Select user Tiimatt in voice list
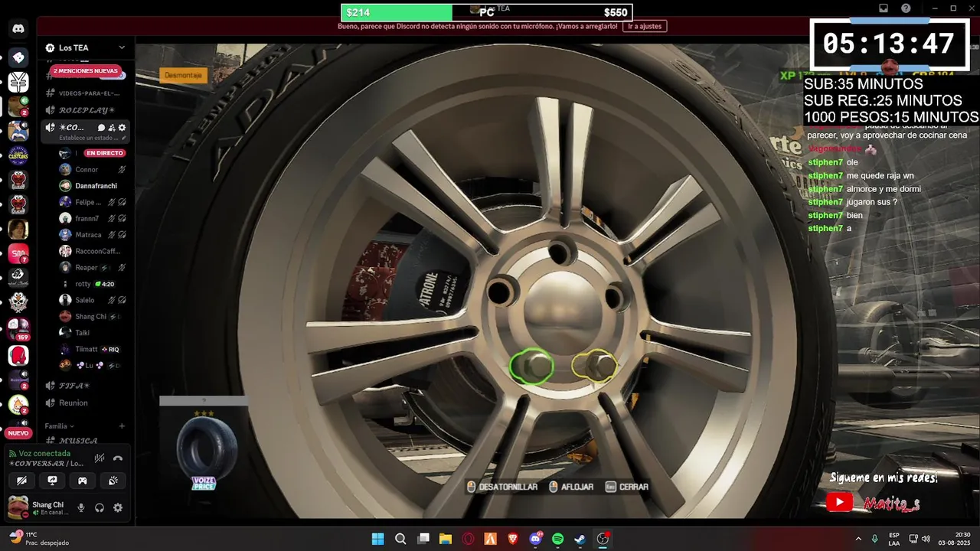Image resolution: width=980 pixels, height=551 pixels. [x=87, y=349]
